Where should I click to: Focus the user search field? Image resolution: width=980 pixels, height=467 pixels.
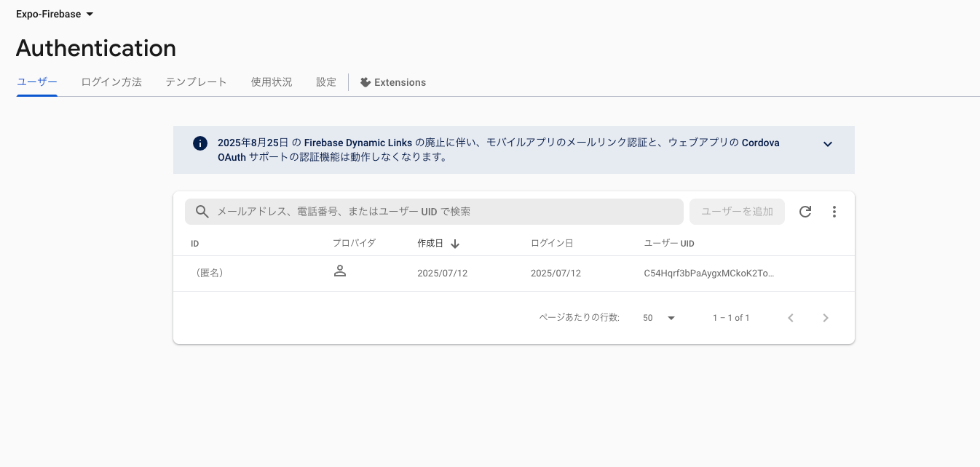point(434,212)
